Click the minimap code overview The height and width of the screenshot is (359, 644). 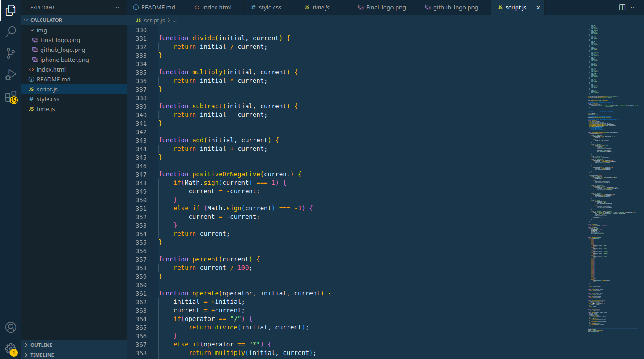tap(613, 179)
